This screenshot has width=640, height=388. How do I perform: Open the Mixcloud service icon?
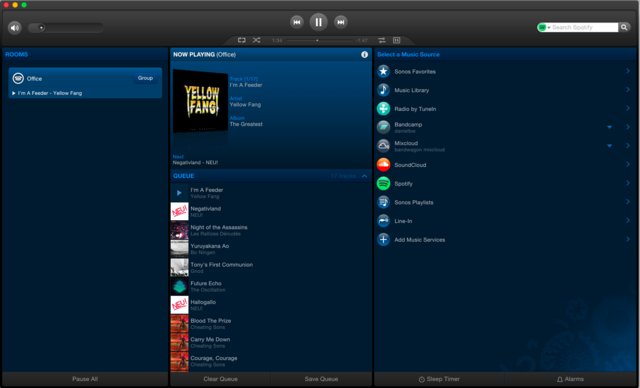pos(383,146)
